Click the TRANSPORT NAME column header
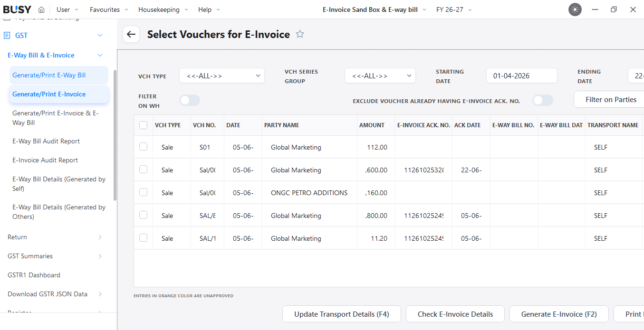Screen dimensions: 644x330 coord(613,125)
